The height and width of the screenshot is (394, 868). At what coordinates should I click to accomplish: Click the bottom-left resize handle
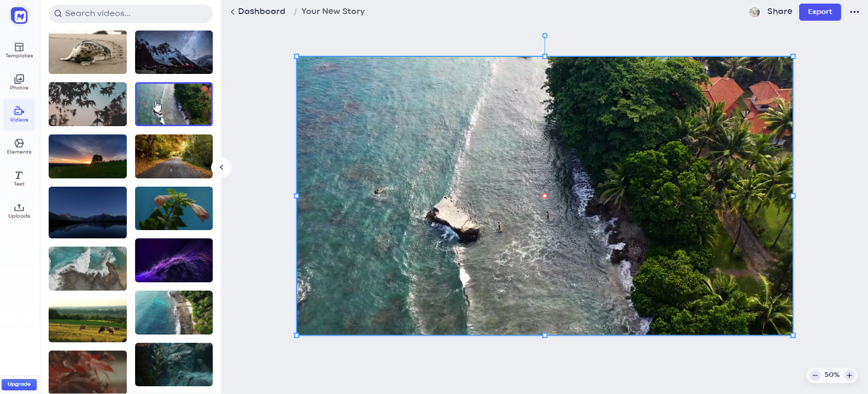pos(297,336)
